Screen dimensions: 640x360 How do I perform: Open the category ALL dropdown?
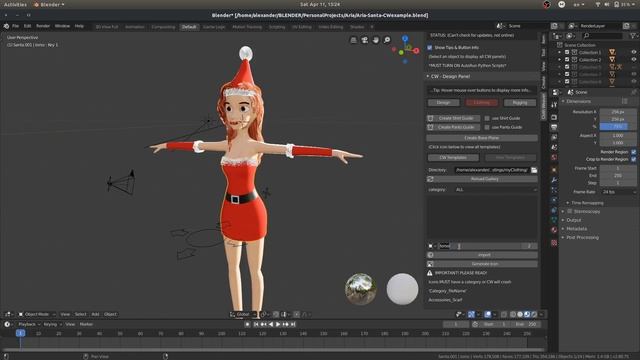(x=496, y=190)
